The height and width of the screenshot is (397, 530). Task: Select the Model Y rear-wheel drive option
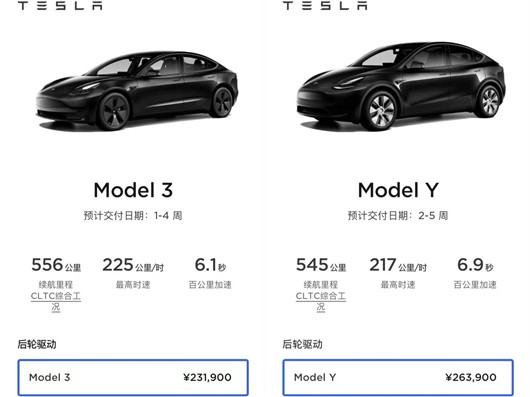tap(398, 377)
